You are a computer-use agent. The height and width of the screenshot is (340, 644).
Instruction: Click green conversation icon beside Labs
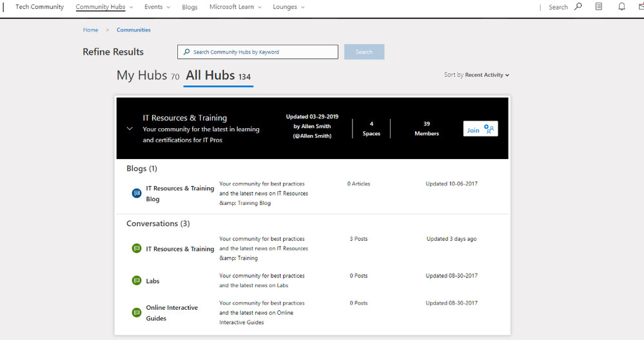pos(137,281)
